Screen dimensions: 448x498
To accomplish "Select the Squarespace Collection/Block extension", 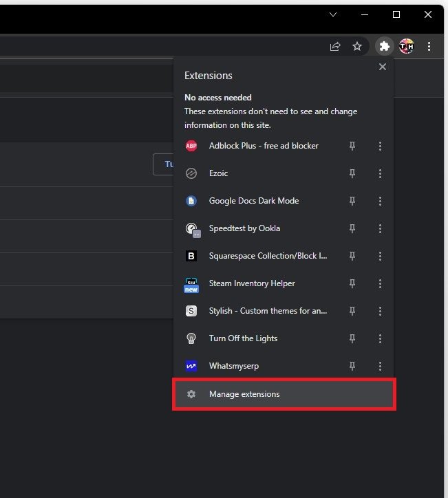I will (x=268, y=256).
